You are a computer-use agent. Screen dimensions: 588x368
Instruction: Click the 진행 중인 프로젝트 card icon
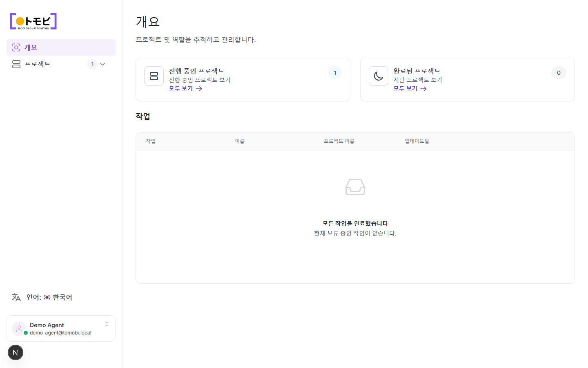coord(154,76)
